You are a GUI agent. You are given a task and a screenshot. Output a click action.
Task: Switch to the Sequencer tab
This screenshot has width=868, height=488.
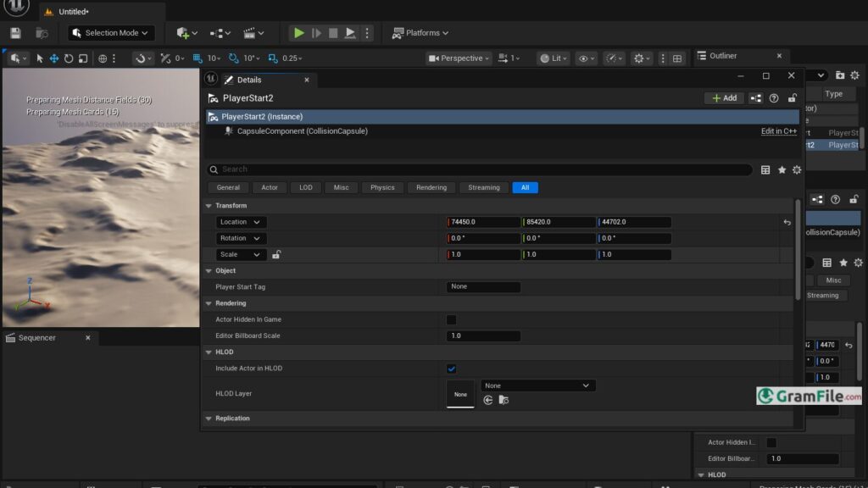pyautogui.click(x=36, y=337)
